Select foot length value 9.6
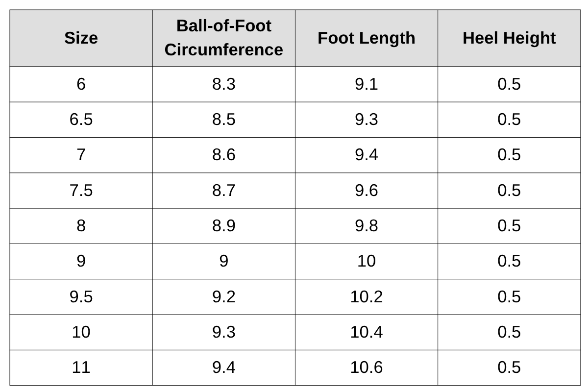 pos(366,190)
